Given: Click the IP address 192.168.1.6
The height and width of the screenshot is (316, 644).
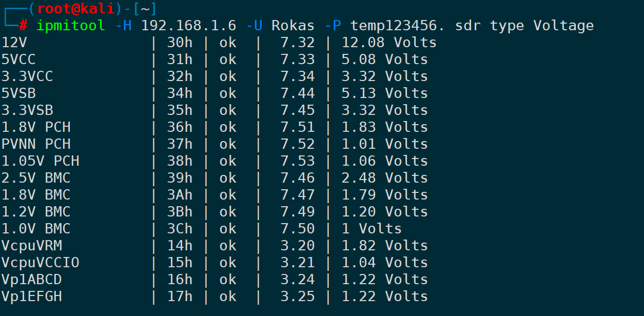Looking at the screenshot, I should coord(188,25).
